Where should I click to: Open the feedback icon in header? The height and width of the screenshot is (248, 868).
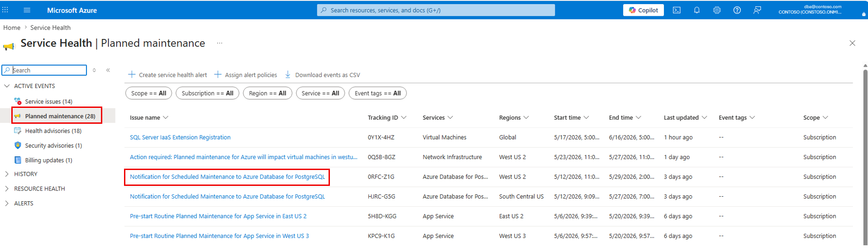point(757,10)
